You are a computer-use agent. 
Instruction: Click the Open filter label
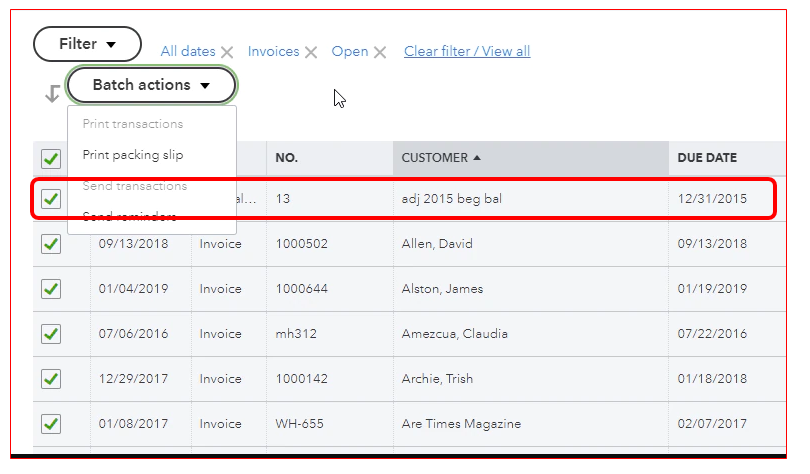350,51
